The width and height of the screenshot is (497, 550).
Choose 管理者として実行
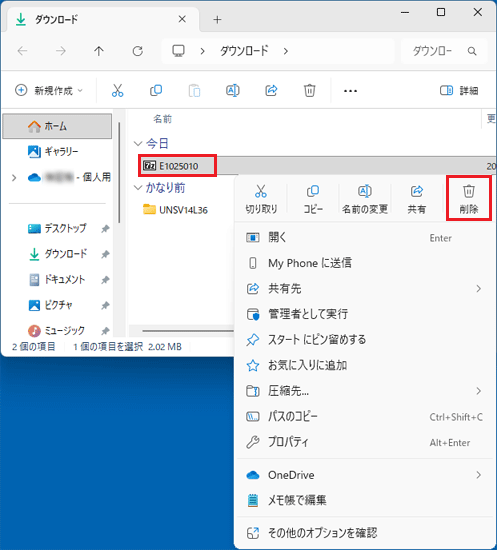click(365, 314)
